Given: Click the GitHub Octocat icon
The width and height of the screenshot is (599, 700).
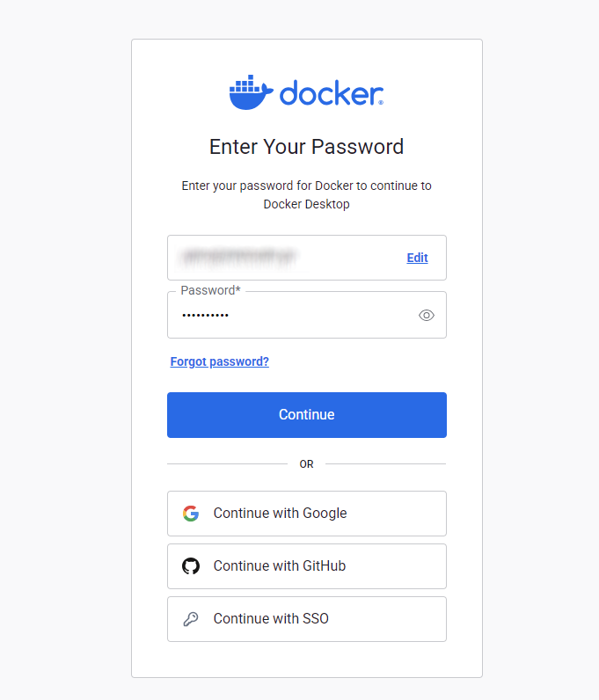Looking at the screenshot, I should pyautogui.click(x=191, y=566).
